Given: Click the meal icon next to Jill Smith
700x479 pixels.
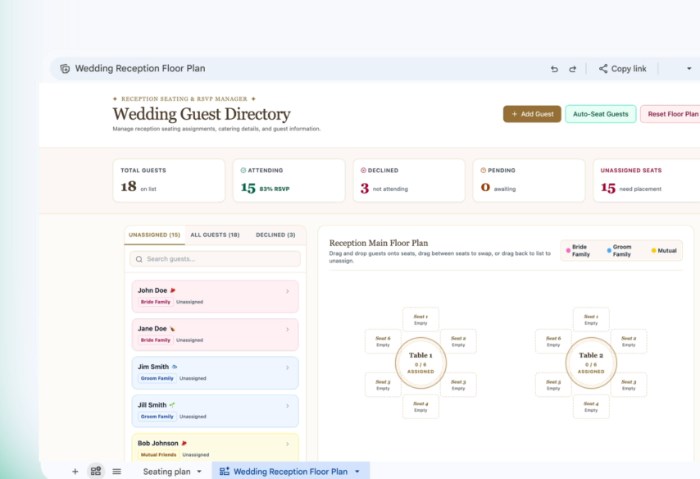Looking at the screenshot, I should pos(172,405).
